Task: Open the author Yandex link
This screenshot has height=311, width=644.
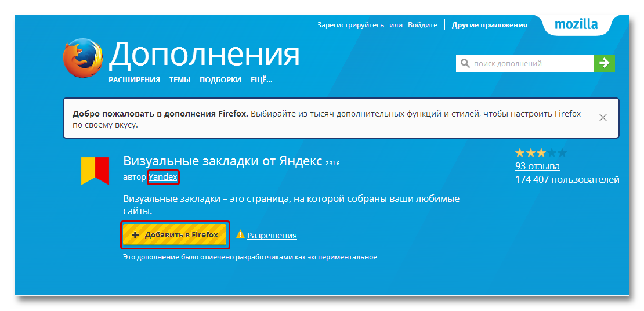Action: point(163,177)
